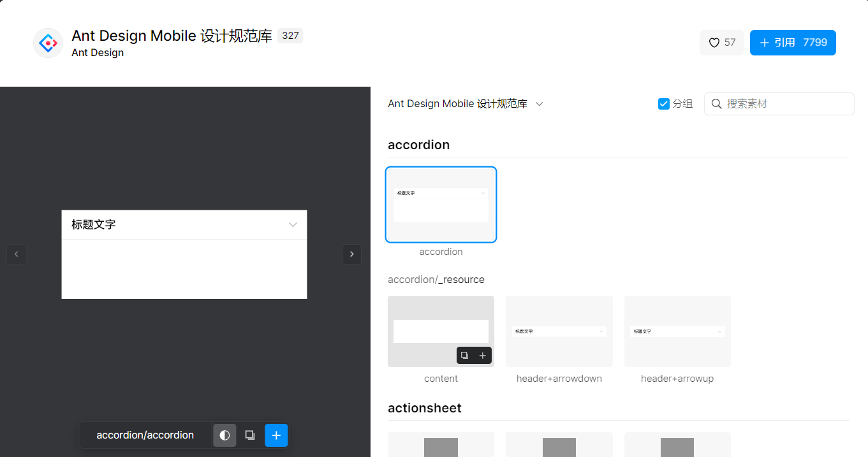Click the 引用 7799 button
The width and height of the screenshot is (868, 457).
pos(793,43)
